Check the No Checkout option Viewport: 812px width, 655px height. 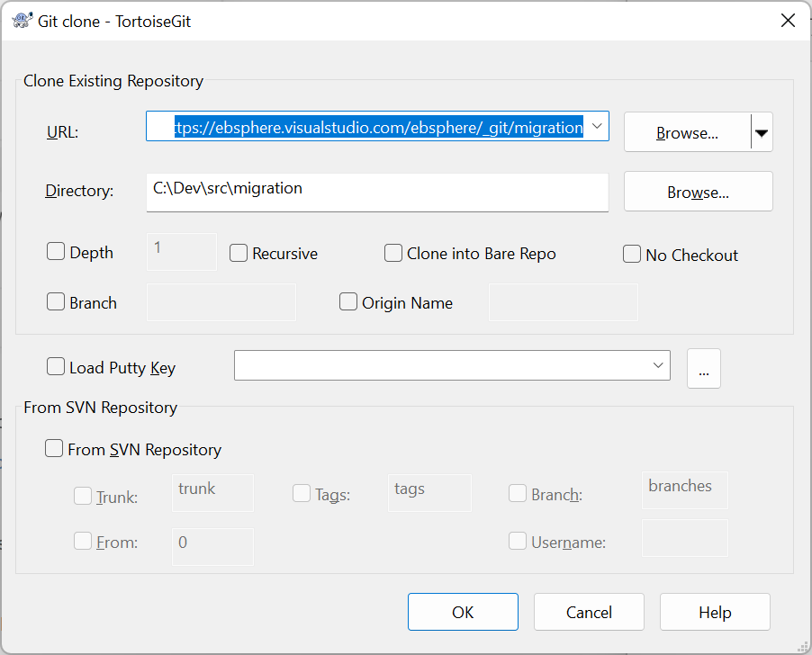(632, 254)
